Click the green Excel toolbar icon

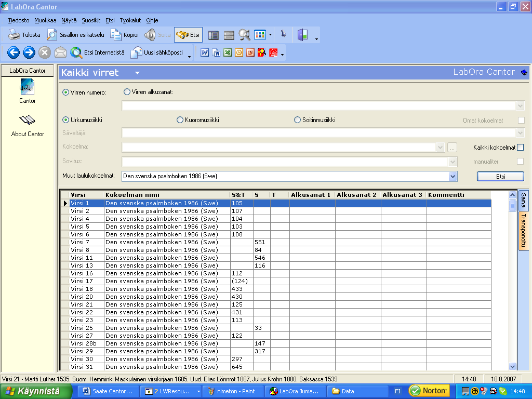(x=228, y=52)
